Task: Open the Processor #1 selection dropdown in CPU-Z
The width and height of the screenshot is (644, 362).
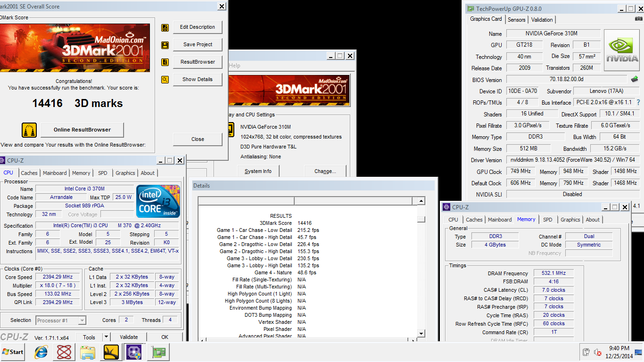Action: coord(82,321)
